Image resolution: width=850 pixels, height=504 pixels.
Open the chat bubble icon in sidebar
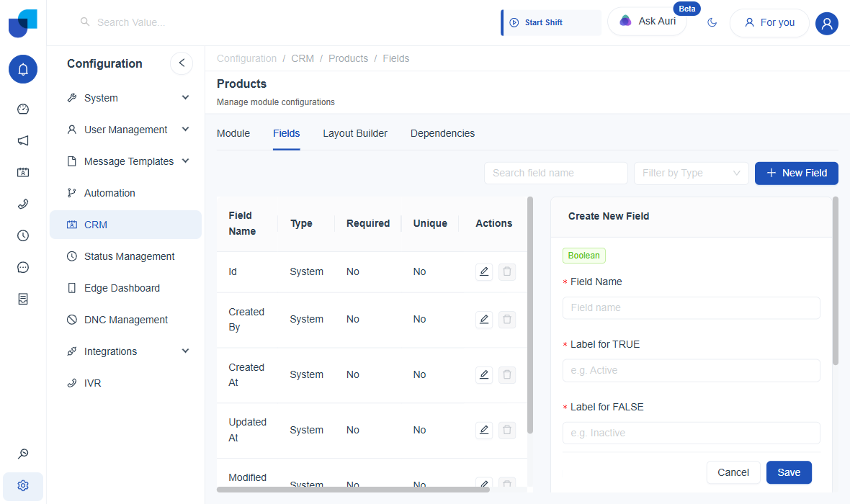coord(23,267)
